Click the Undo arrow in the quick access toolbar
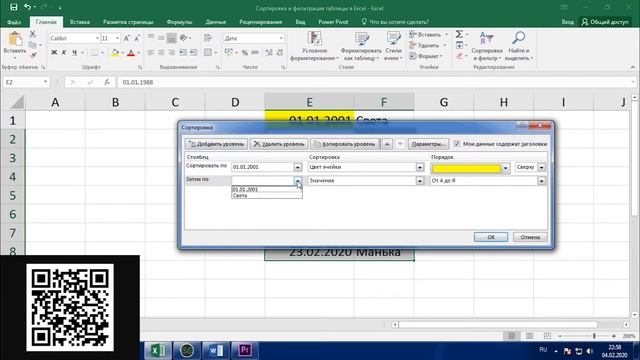Viewport: 640px width, 360px height. [27, 7]
